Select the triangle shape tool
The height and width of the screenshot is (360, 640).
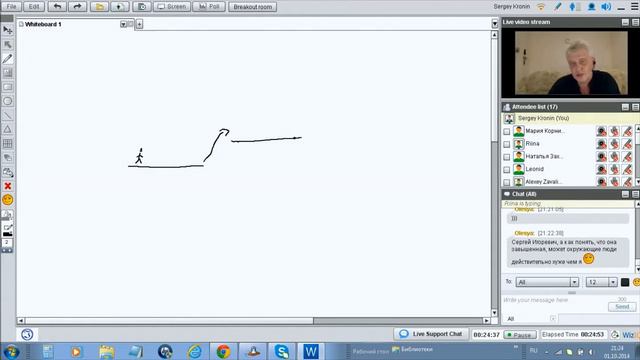tap(7, 129)
